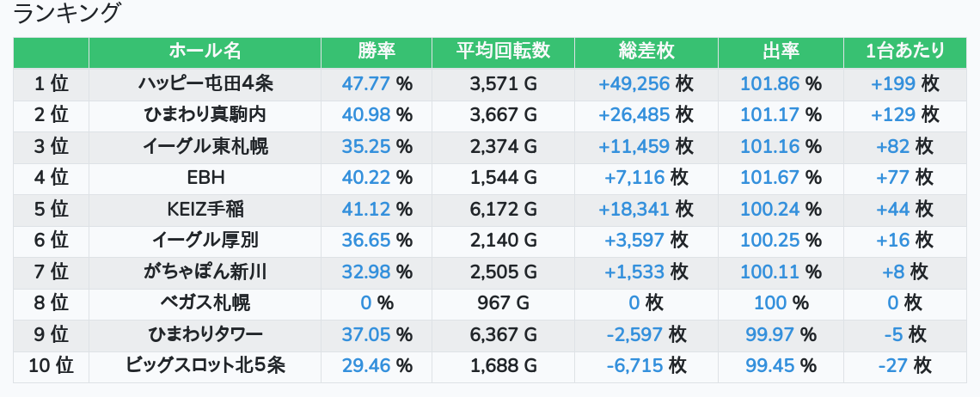Image resolution: width=980 pixels, height=397 pixels.
Task: Open the ビッグスロット北5条 hall entry
Action: pyautogui.click(x=205, y=366)
